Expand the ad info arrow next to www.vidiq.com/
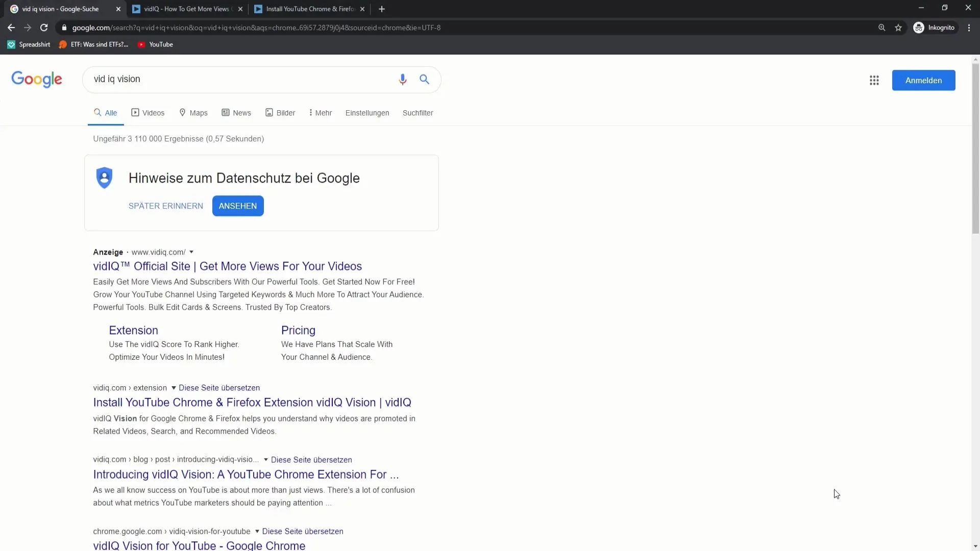Screen dimensions: 980x551 point(191,252)
